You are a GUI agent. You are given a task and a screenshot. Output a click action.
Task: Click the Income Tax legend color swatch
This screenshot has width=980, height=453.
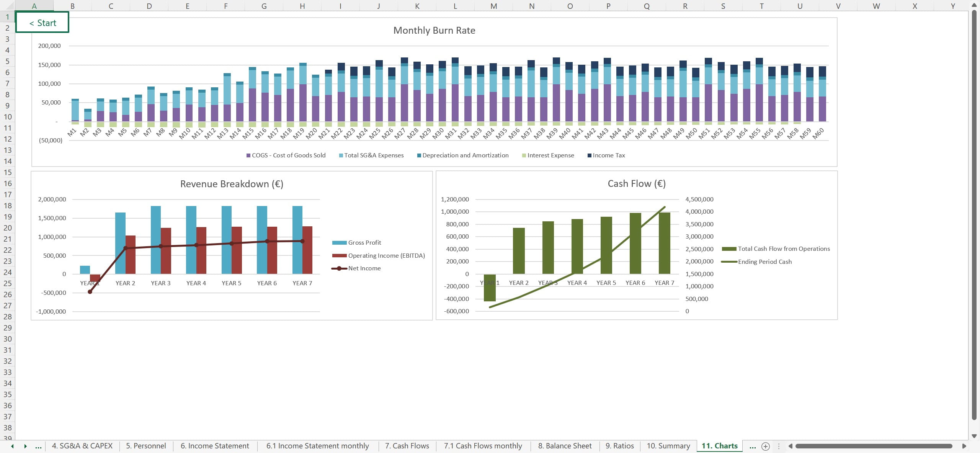[590, 155]
